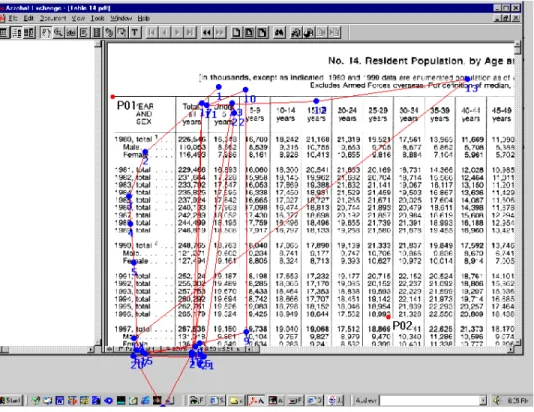
Task: Open the Search Results toolbar button
Action: click(x=309, y=33)
